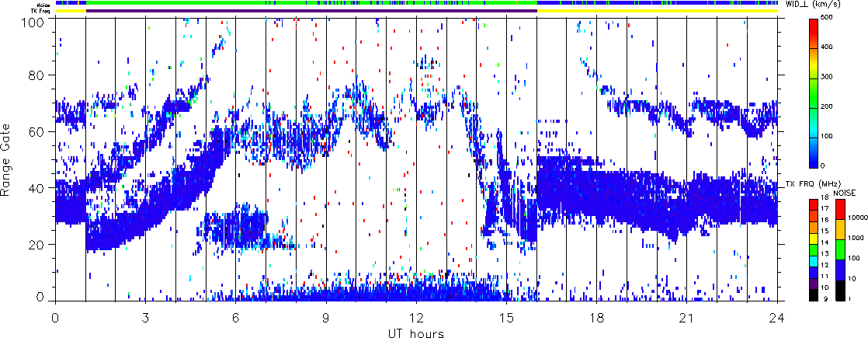The height and width of the screenshot is (338, 868).
Task: Click the cyan 12–13 MHz TX FRQ swatch
Action: (814, 262)
